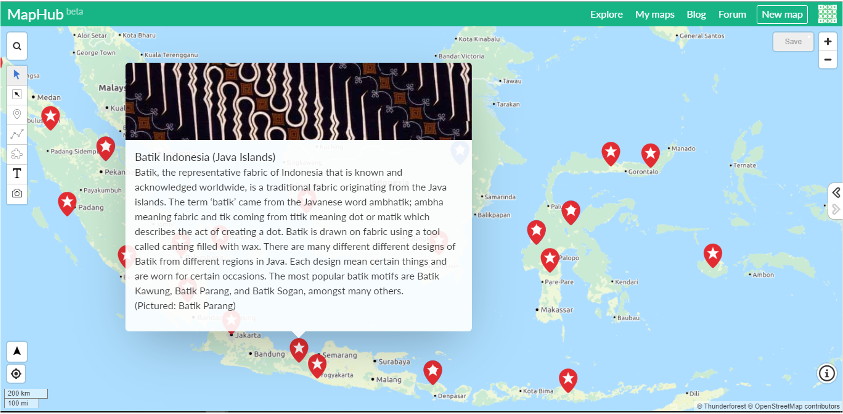Go to My maps
843x414 pixels.
(x=655, y=15)
